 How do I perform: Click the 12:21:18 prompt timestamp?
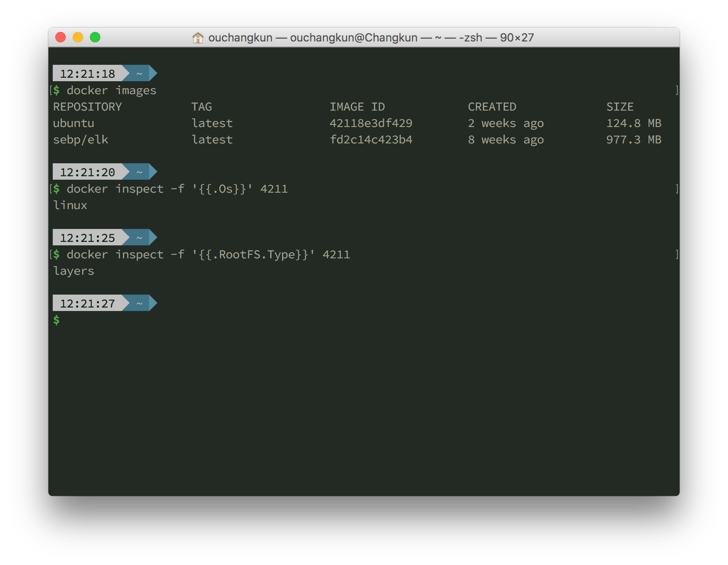pos(87,73)
